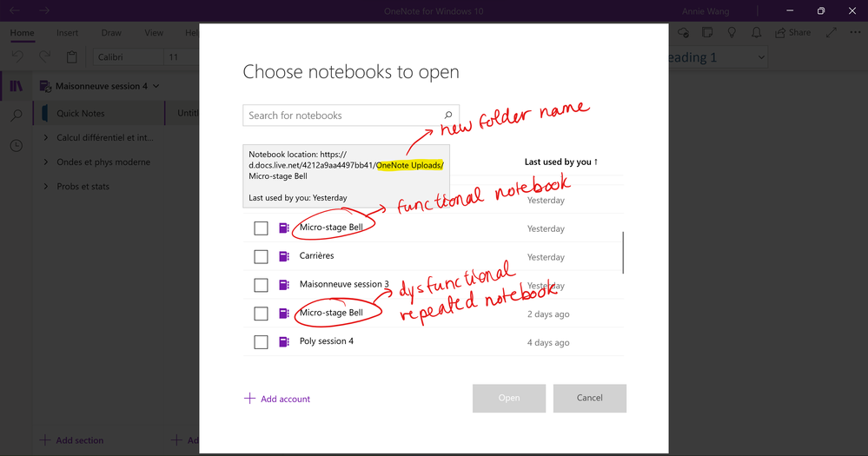
Task: Check the Maisonneuve session 3 checkbox
Action: point(261,285)
